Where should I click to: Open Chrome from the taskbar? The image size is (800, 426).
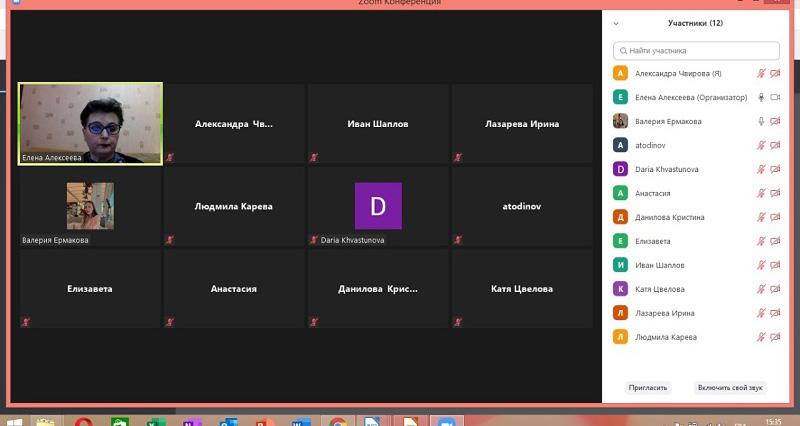pos(338,421)
